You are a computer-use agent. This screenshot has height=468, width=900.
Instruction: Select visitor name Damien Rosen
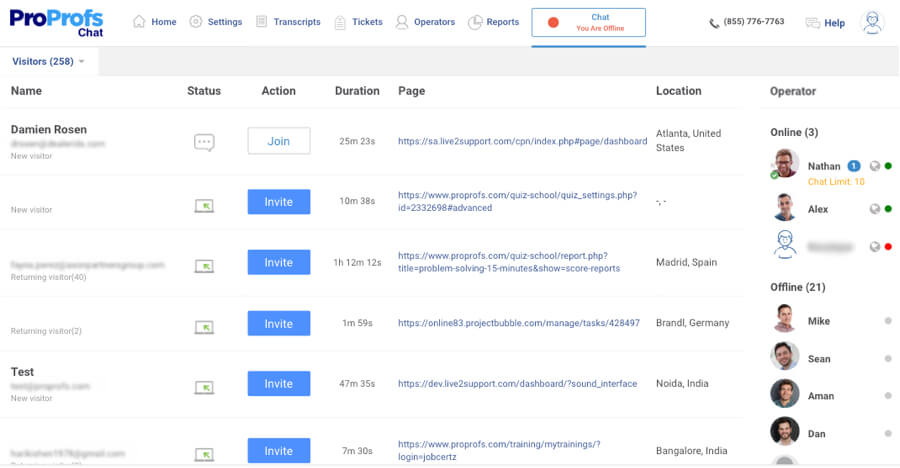pos(49,130)
